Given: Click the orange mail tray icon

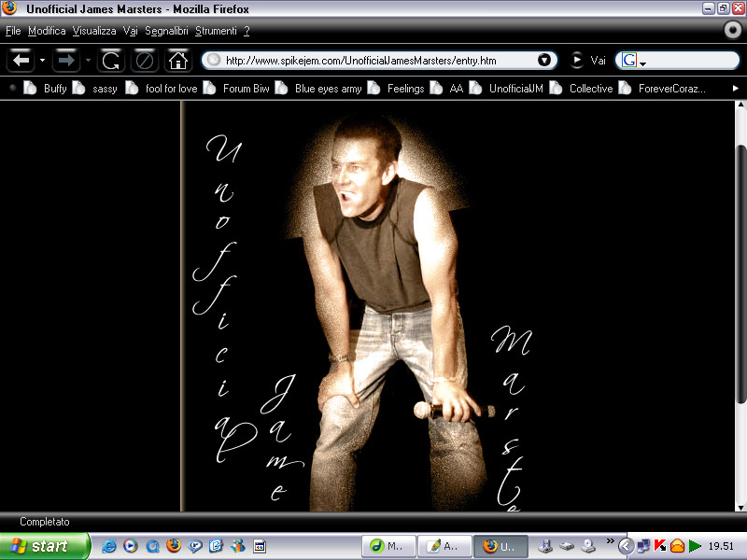Looking at the screenshot, I should [677, 546].
